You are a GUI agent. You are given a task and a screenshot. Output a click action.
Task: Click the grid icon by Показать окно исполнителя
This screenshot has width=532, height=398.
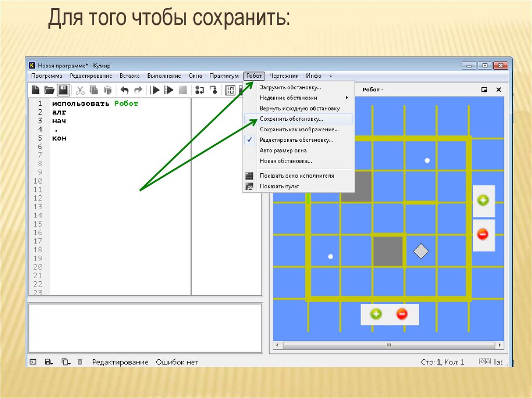[249, 175]
